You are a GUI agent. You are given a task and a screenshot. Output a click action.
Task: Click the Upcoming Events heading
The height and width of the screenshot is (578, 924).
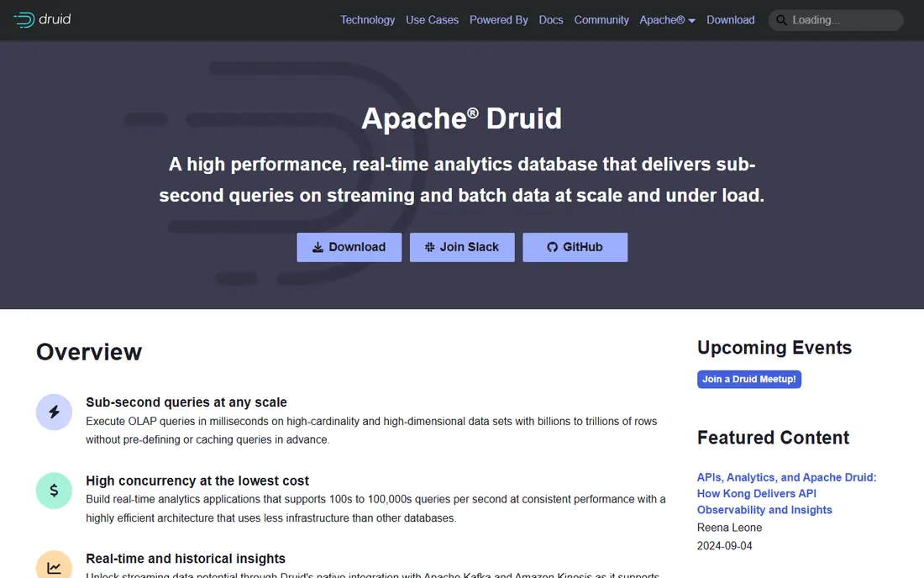774,348
